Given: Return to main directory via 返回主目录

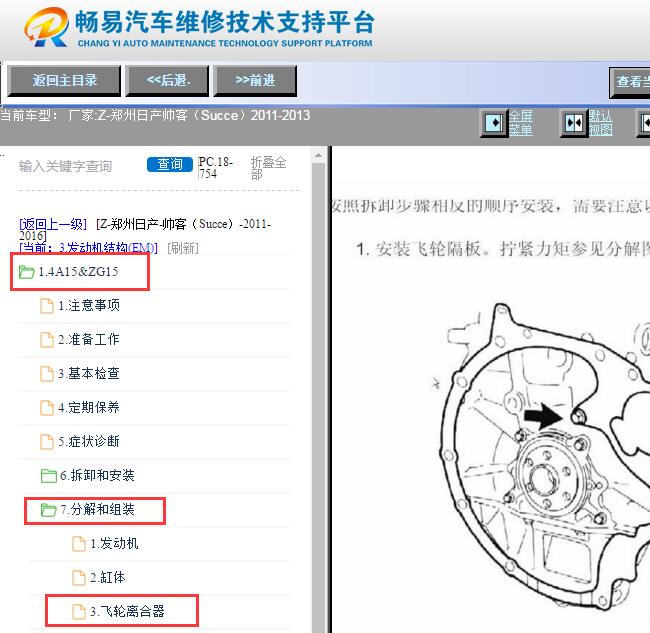Looking at the screenshot, I should click(64, 80).
